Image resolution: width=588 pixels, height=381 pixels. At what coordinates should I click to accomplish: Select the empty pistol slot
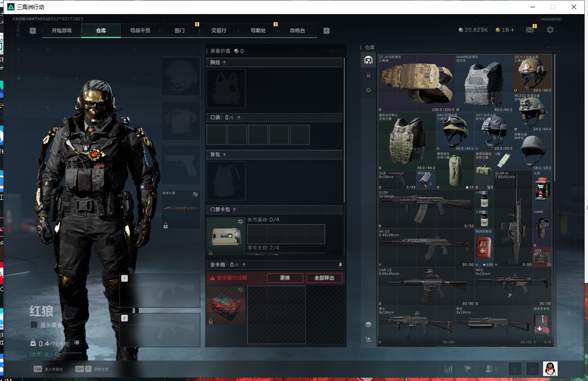pyautogui.click(x=181, y=165)
